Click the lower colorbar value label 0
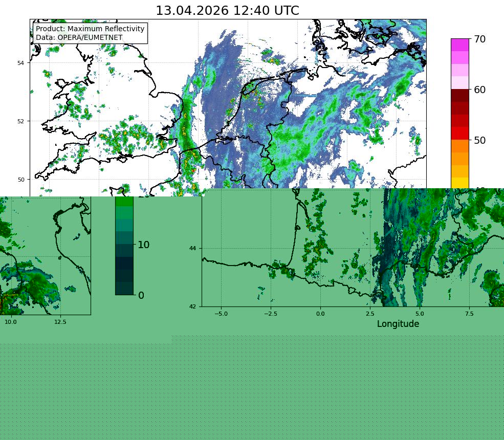This screenshot has width=504, height=440. pyautogui.click(x=141, y=295)
